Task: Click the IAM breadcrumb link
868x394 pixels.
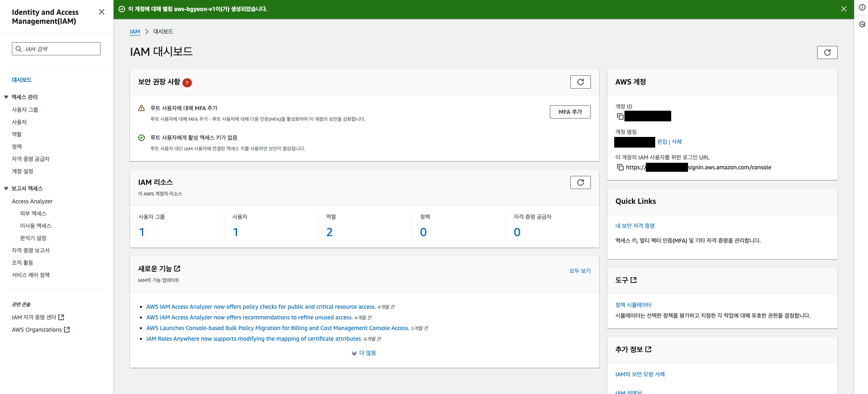Action: 135,32
